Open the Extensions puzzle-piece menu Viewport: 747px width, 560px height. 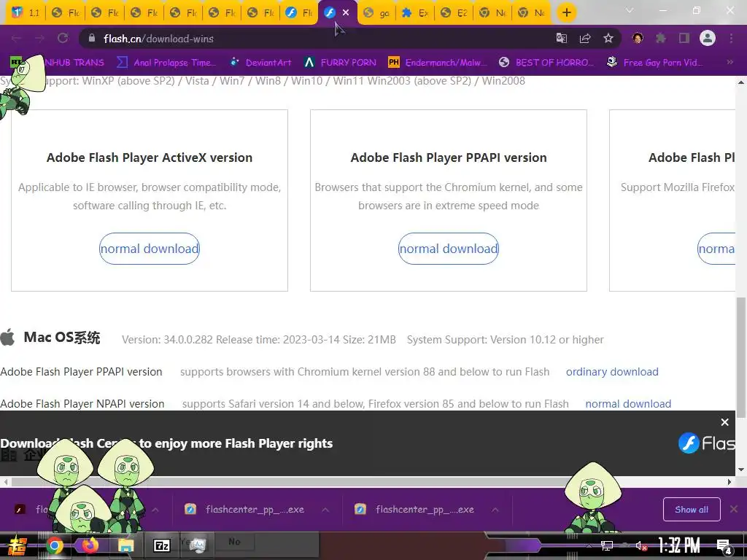[x=660, y=38]
